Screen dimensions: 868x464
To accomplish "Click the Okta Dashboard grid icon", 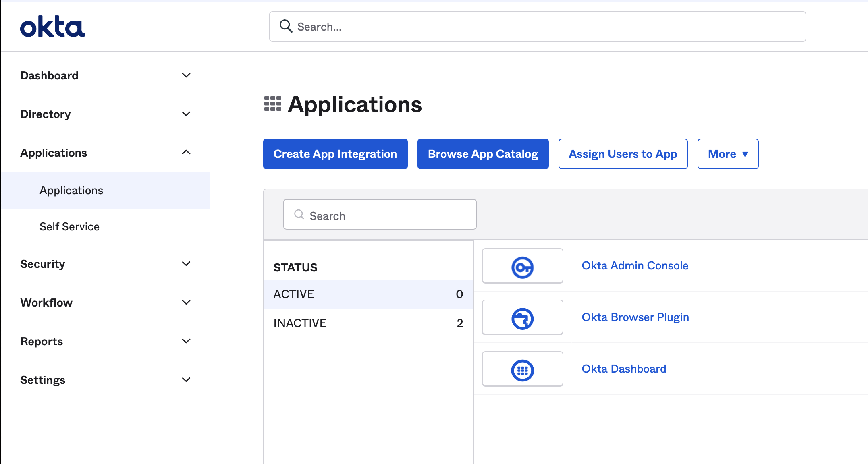I will click(522, 370).
